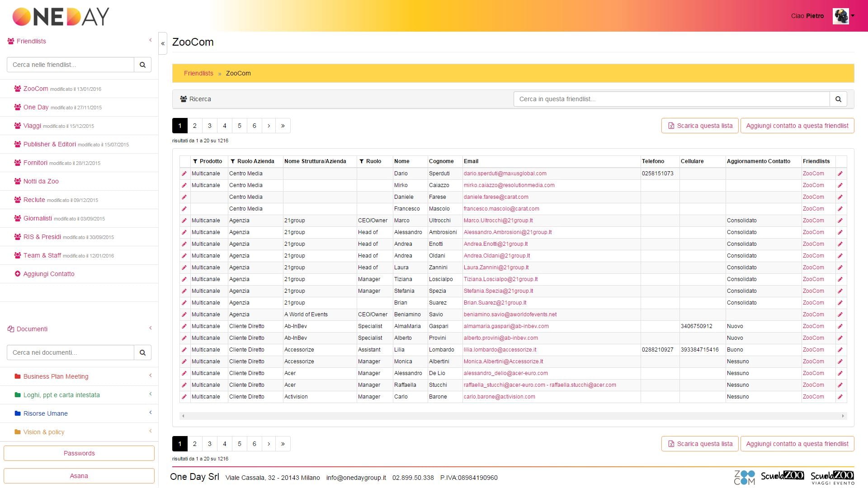Expand Loghi, ppt e carta intestata folder

coord(151,394)
